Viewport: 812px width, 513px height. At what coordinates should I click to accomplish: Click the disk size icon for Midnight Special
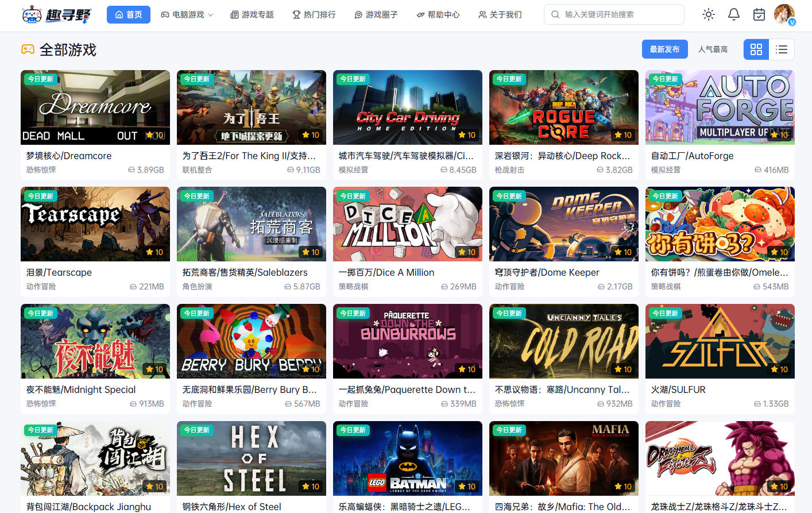tap(133, 404)
